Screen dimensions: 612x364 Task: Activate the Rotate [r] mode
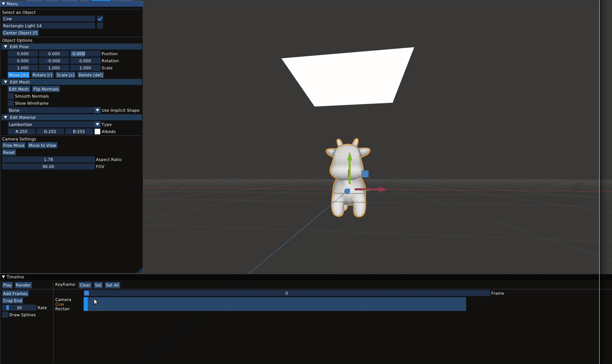pos(42,75)
